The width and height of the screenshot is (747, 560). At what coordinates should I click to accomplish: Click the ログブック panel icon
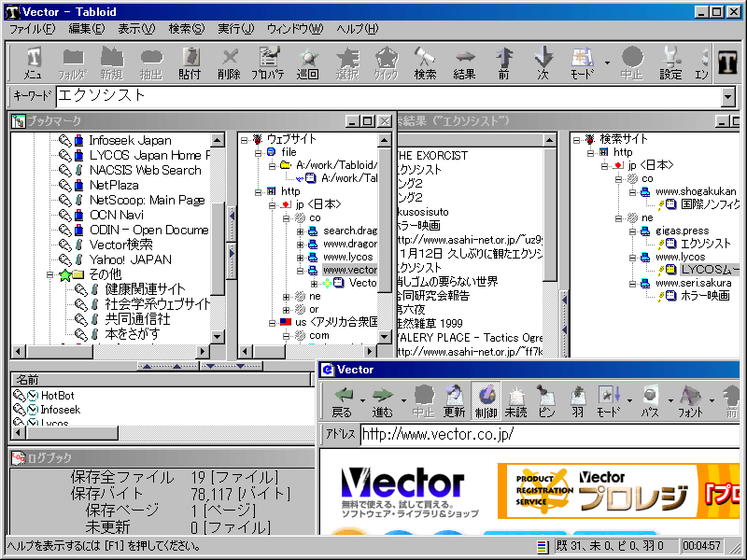tap(18, 457)
